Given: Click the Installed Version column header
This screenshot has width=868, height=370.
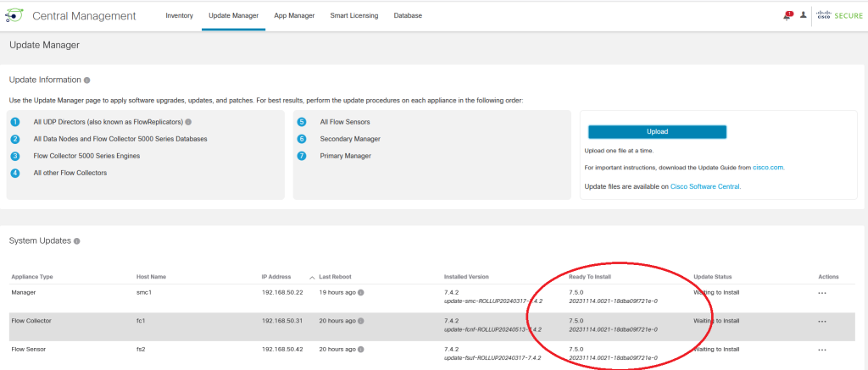Looking at the screenshot, I should 466,277.
